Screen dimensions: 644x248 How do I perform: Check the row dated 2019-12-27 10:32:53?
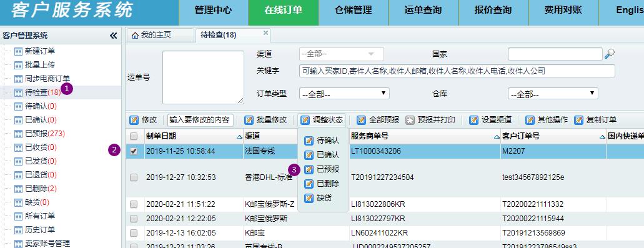(134, 177)
